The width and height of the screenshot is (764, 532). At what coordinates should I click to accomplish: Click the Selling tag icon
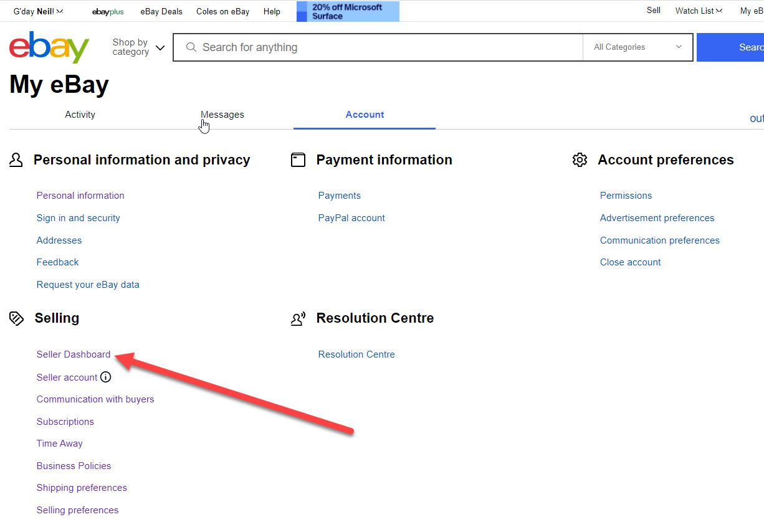tap(16, 318)
